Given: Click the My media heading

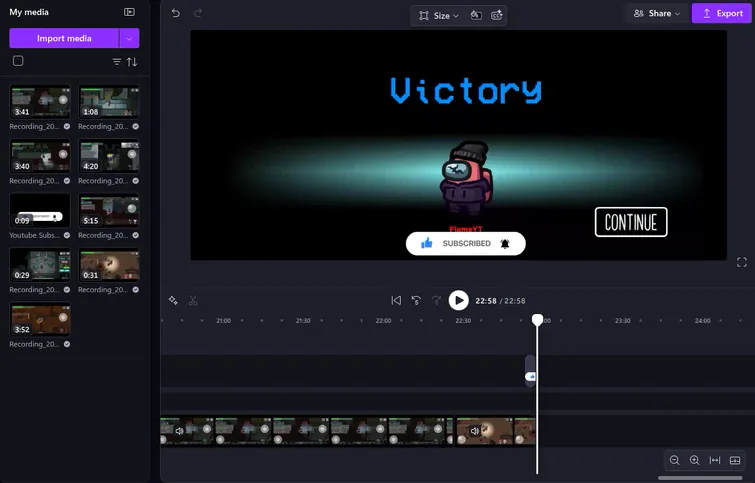Looking at the screenshot, I should coord(29,12).
